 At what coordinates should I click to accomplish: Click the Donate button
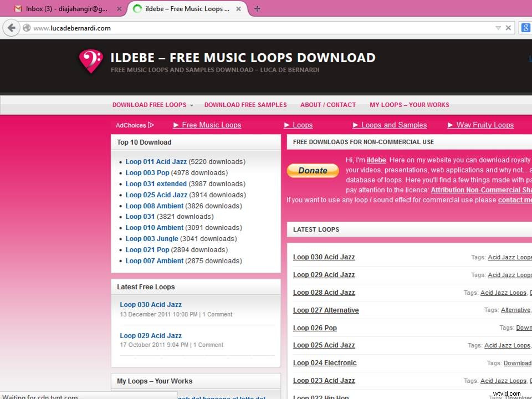pos(313,171)
